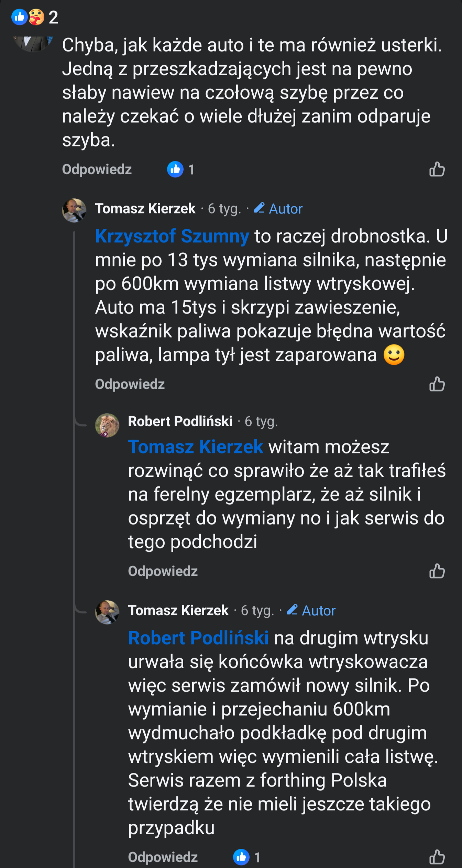Screen dimensions: 462x868
Task: Open post reactions summary showing 2
Action: pyautogui.click(x=34, y=17)
